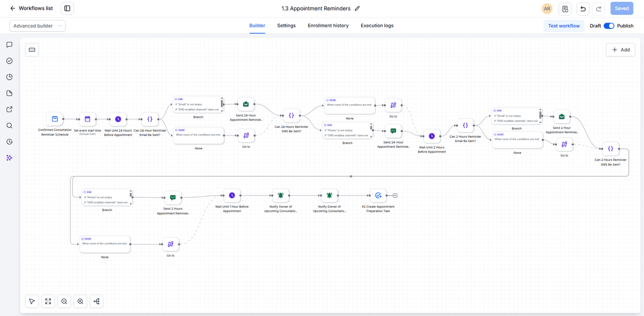Image resolution: width=644 pixels, height=316 pixels.
Task: Fit the workflow to view
Action: point(48,301)
